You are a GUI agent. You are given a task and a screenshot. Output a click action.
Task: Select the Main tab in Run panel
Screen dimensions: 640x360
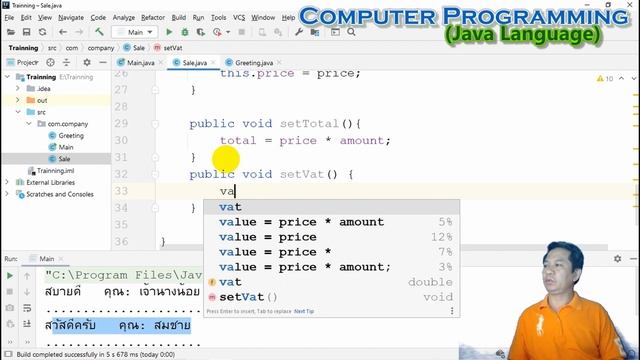pyautogui.click(x=47, y=259)
